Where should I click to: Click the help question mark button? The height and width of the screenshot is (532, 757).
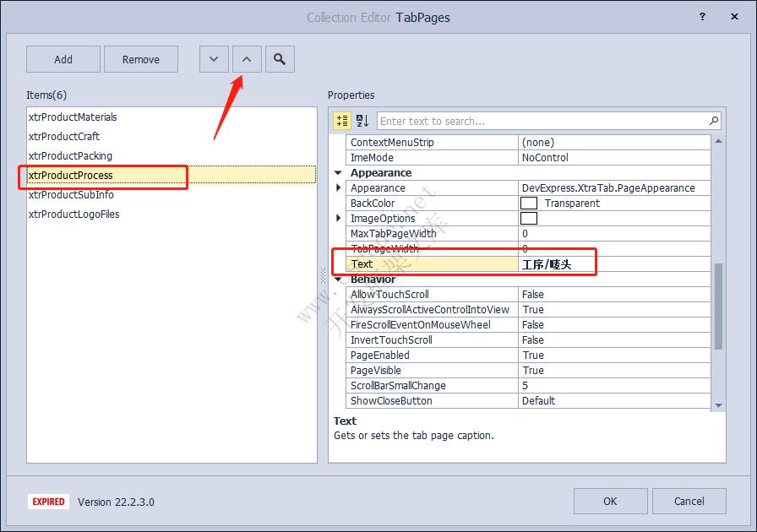point(703,17)
